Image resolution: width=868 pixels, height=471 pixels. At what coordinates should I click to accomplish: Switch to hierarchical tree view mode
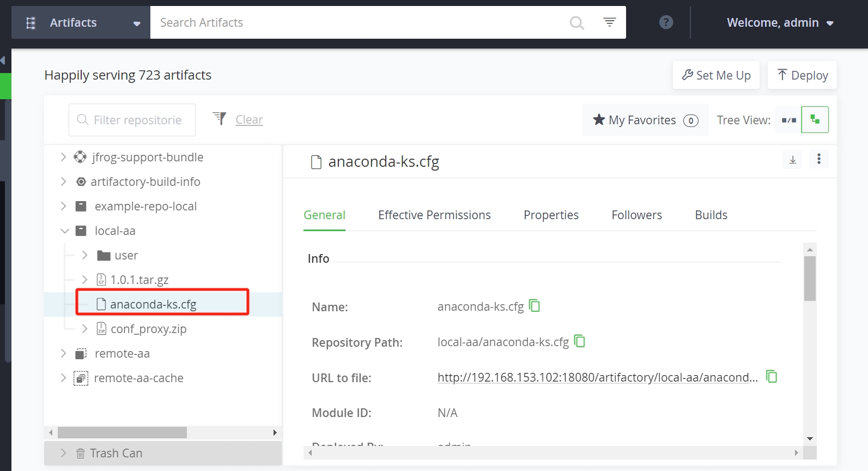(815, 120)
